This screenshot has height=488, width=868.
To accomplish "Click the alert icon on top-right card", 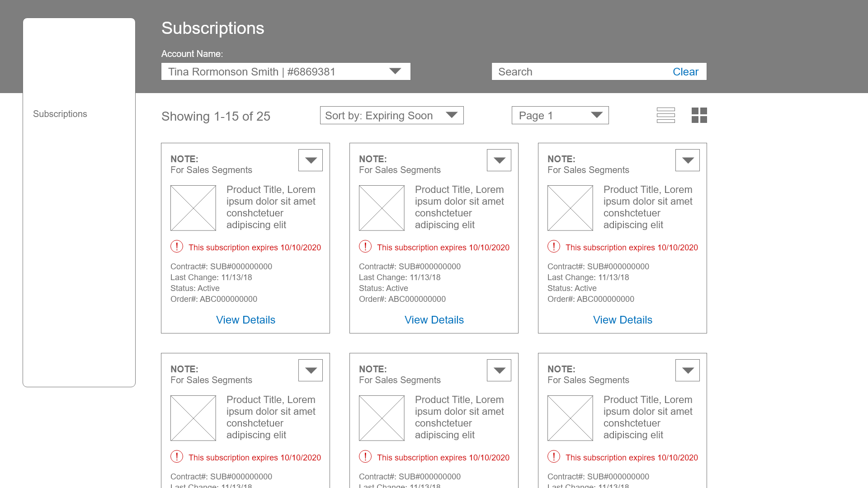I will [x=554, y=246].
